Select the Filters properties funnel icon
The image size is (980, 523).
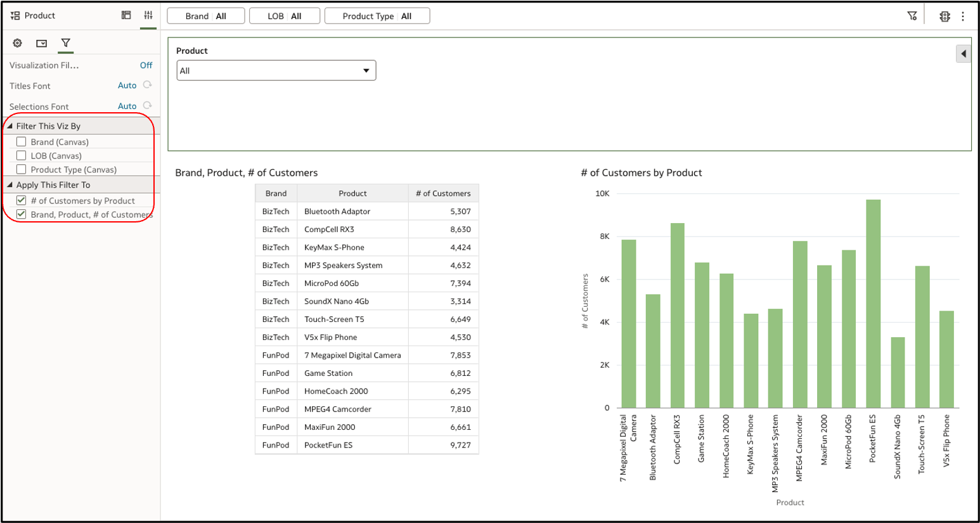(x=66, y=43)
